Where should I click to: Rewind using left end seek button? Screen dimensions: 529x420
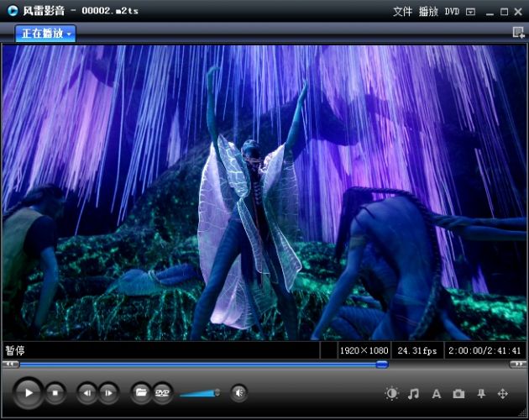coord(10,365)
